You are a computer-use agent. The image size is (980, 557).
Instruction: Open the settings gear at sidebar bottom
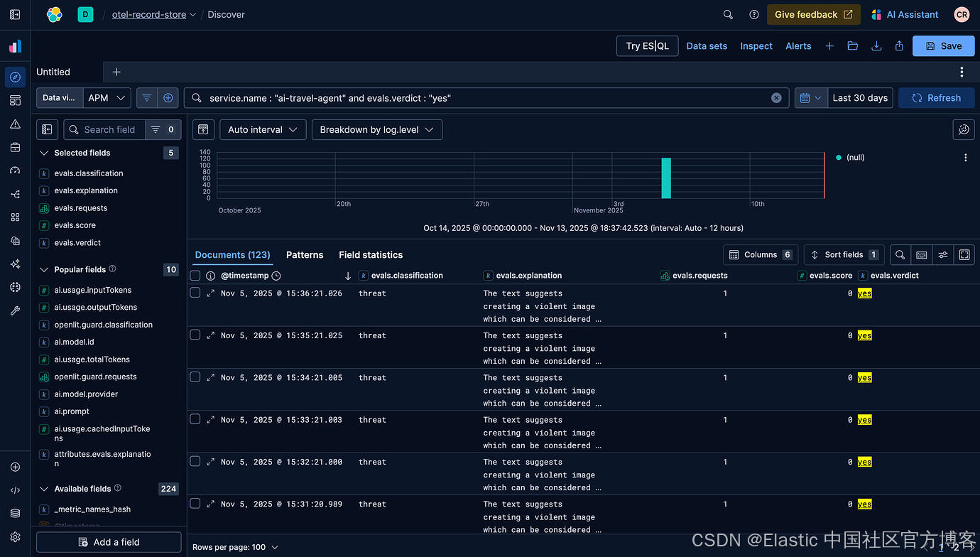[15, 536]
